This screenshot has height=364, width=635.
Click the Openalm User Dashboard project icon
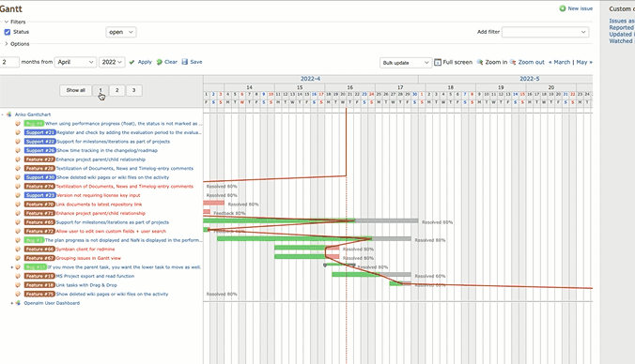pyautogui.click(x=18, y=303)
